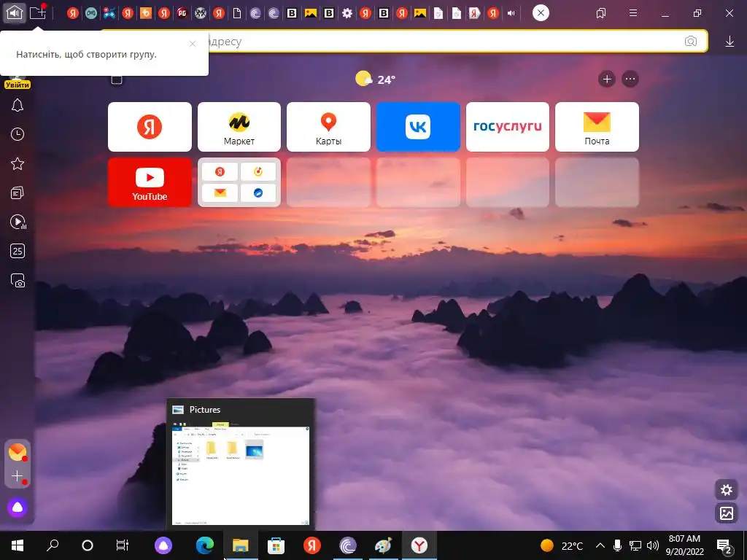
Task: Open the Почта tile
Action: [x=597, y=127]
